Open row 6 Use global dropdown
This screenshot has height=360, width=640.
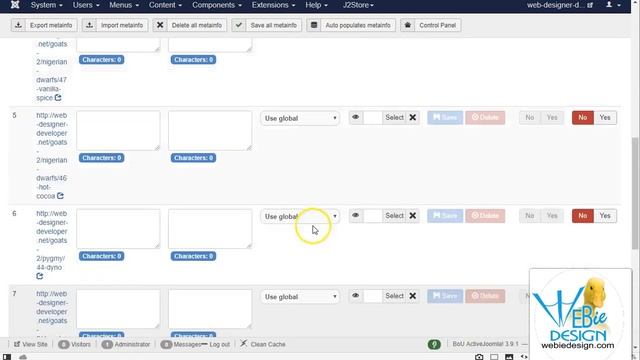tap(300, 216)
